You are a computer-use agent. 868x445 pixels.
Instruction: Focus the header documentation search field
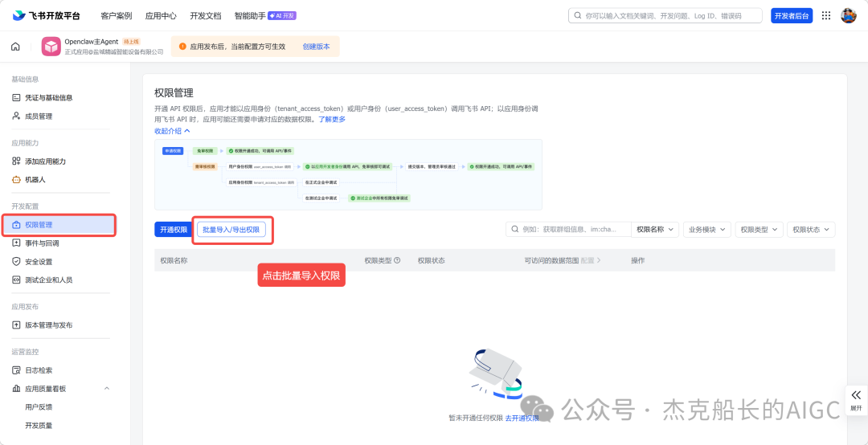click(665, 15)
